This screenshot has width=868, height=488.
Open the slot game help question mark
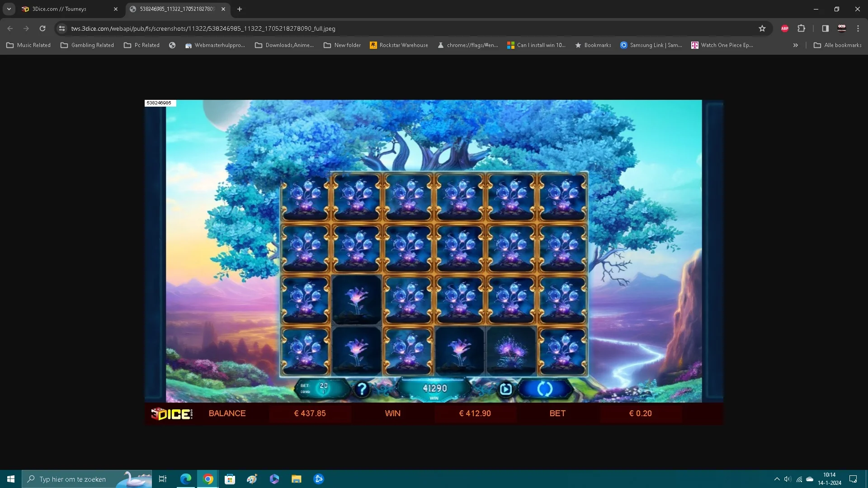click(362, 389)
